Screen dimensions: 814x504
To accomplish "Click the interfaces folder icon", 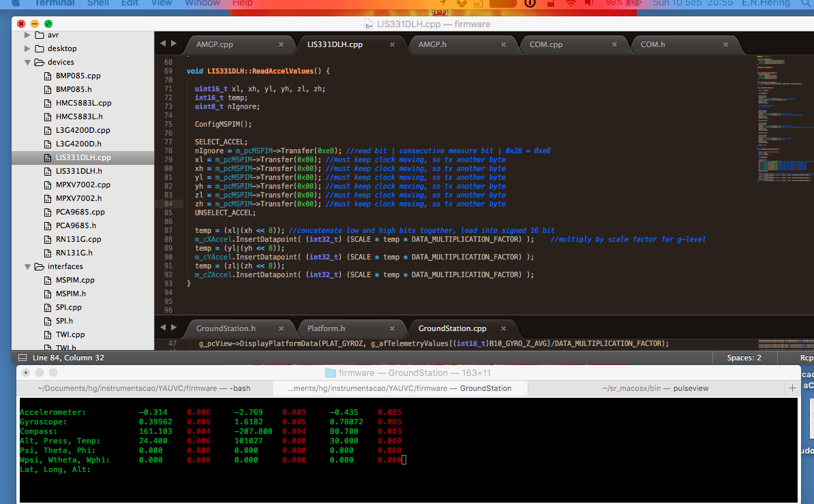I will (x=40, y=266).
